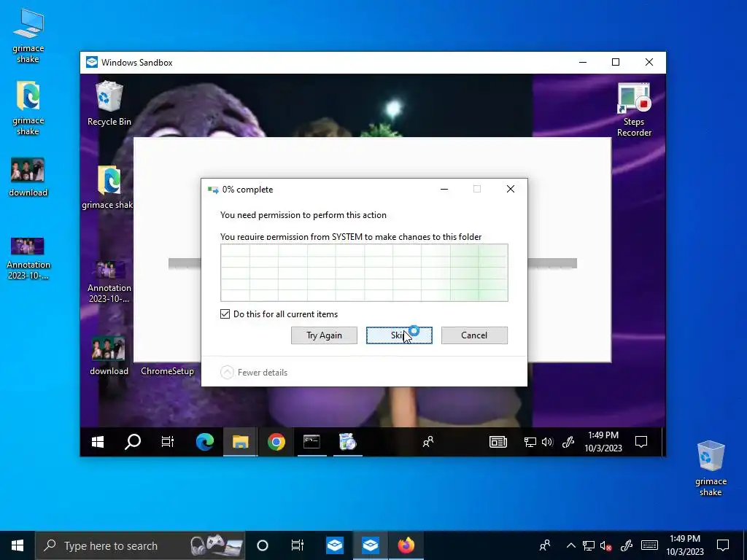
Task: Launch Google Chrome from Sandbox taskbar
Action: click(x=276, y=442)
